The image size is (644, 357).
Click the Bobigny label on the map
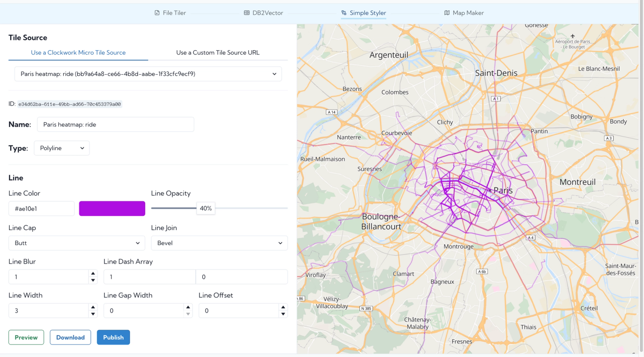click(581, 117)
